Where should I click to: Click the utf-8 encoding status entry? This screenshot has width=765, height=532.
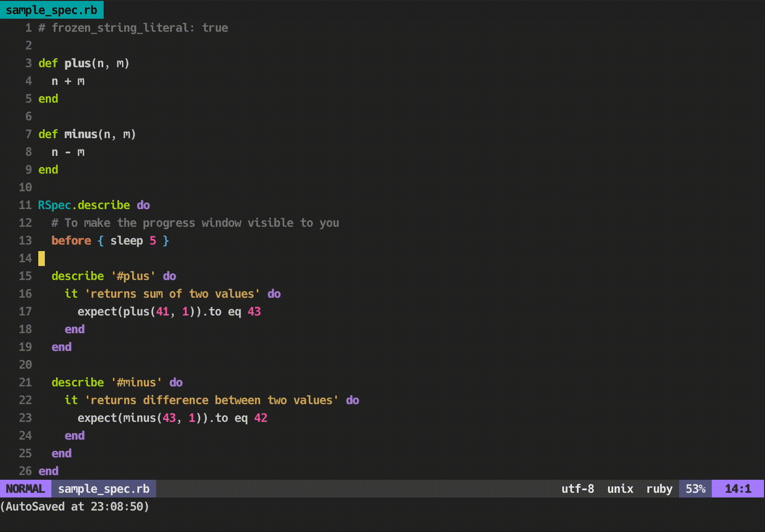578,489
